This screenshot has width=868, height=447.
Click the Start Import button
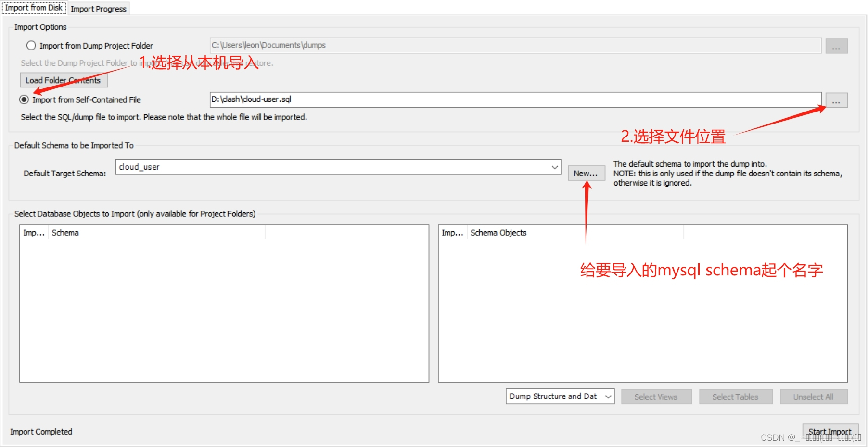click(830, 431)
